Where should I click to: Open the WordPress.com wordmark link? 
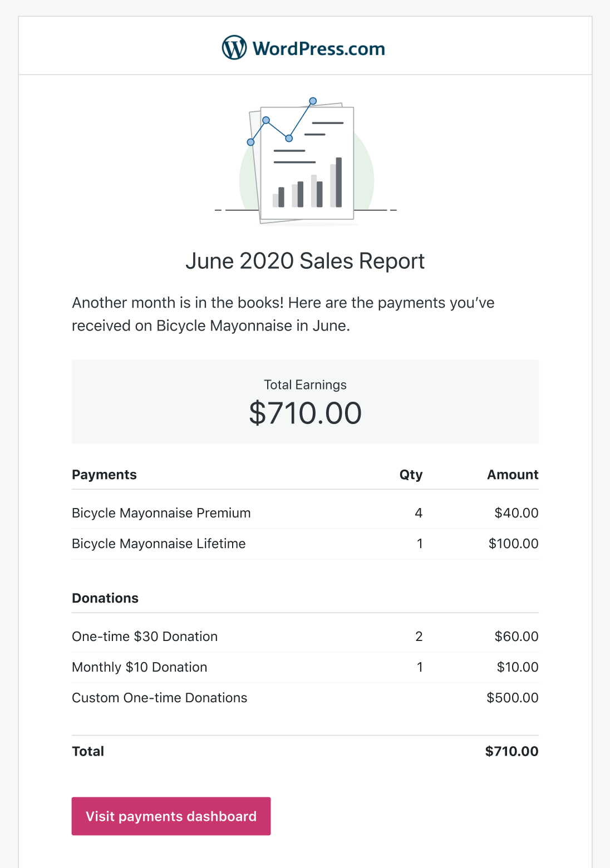[x=319, y=49]
